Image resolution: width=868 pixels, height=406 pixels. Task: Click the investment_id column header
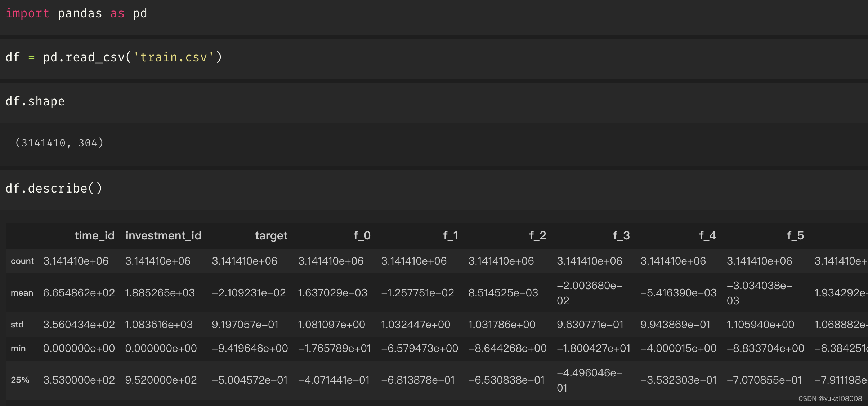pos(163,235)
